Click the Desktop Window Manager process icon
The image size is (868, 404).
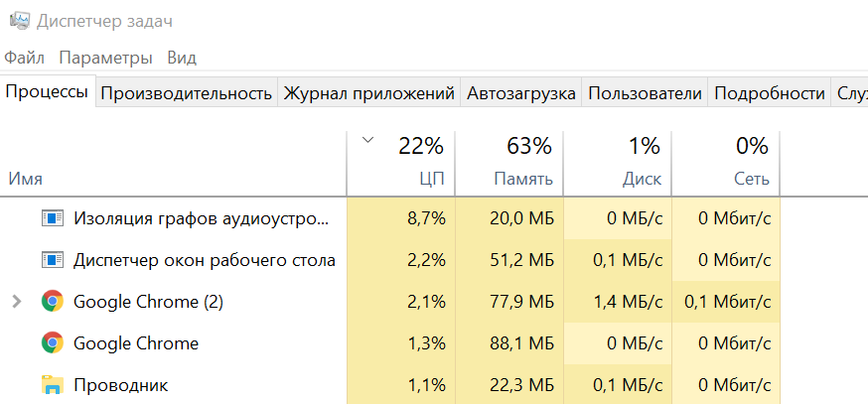[x=52, y=261]
